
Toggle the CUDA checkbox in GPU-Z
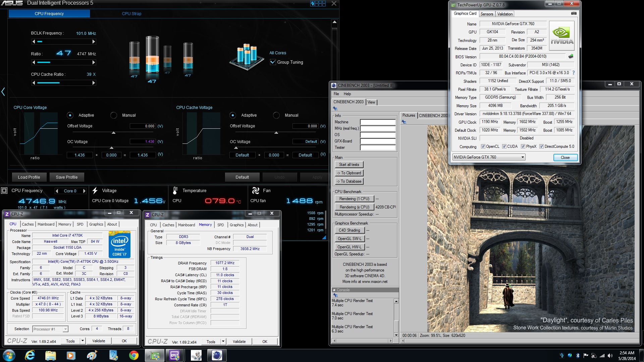504,146
